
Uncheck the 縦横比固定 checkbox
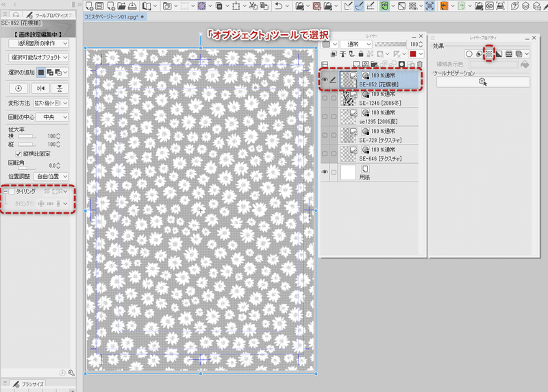pos(18,154)
